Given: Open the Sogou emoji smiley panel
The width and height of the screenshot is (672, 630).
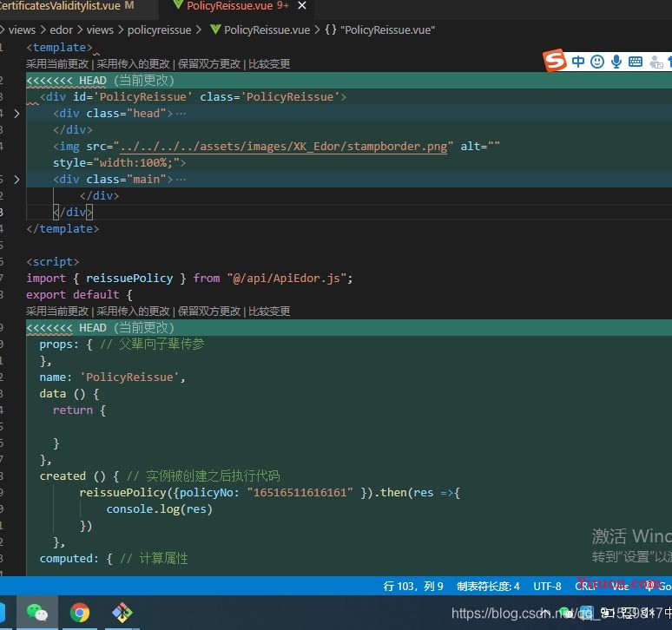Looking at the screenshot, I should pyautogui.click(x=597, y=62).
